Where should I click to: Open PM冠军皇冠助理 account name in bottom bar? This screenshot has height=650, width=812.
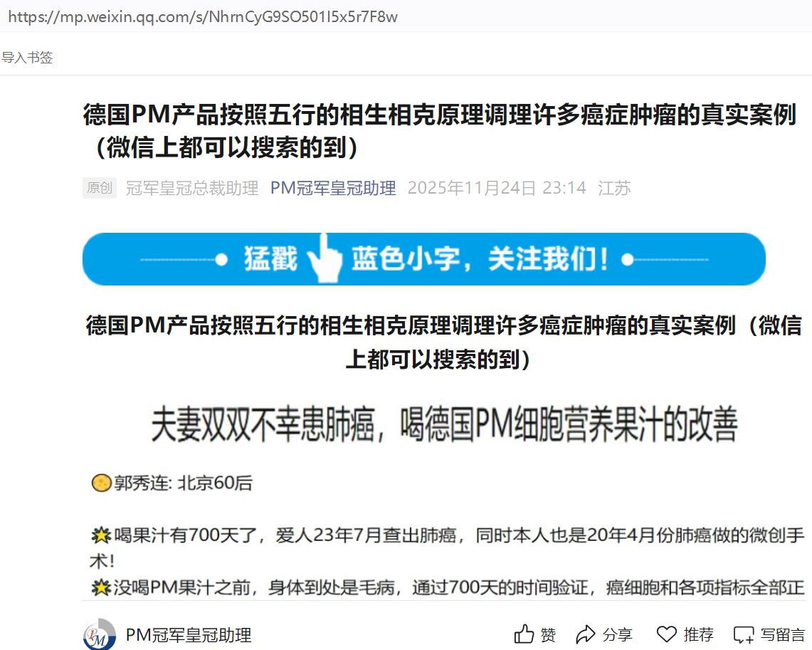[189, 634]
